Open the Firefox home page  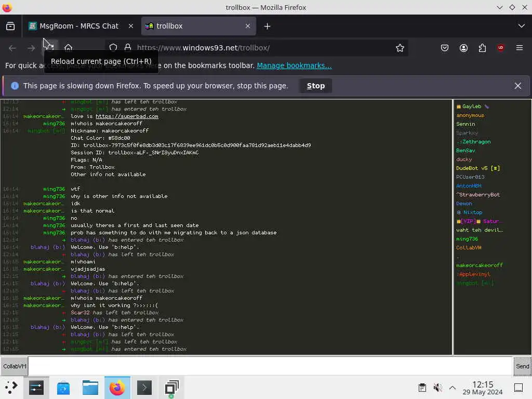(x=68, y=48)
